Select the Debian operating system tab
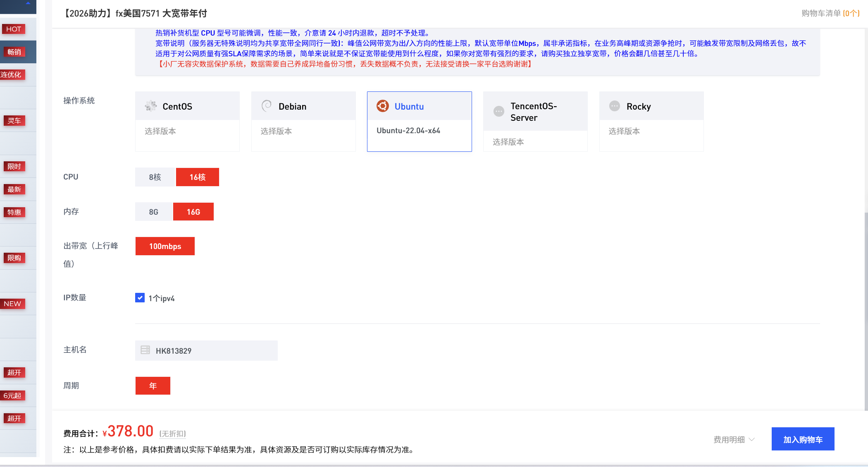The height and width of the screenshot is (467, 868). (x=303, y=106)
